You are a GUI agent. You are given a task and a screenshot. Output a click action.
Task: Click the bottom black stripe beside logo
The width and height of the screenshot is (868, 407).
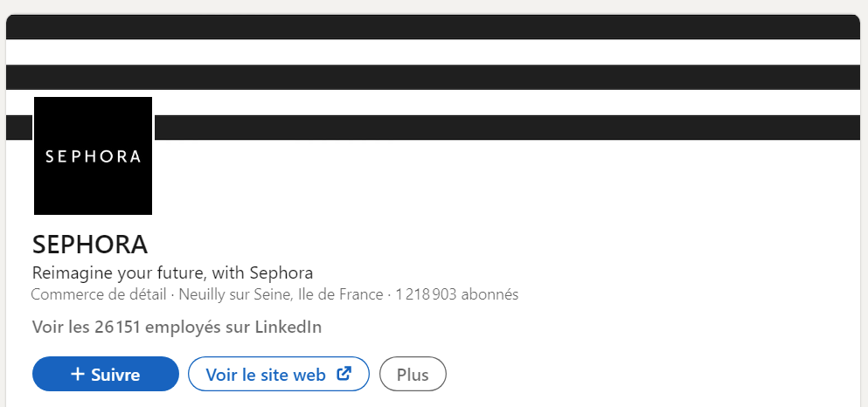click(507, 128)
